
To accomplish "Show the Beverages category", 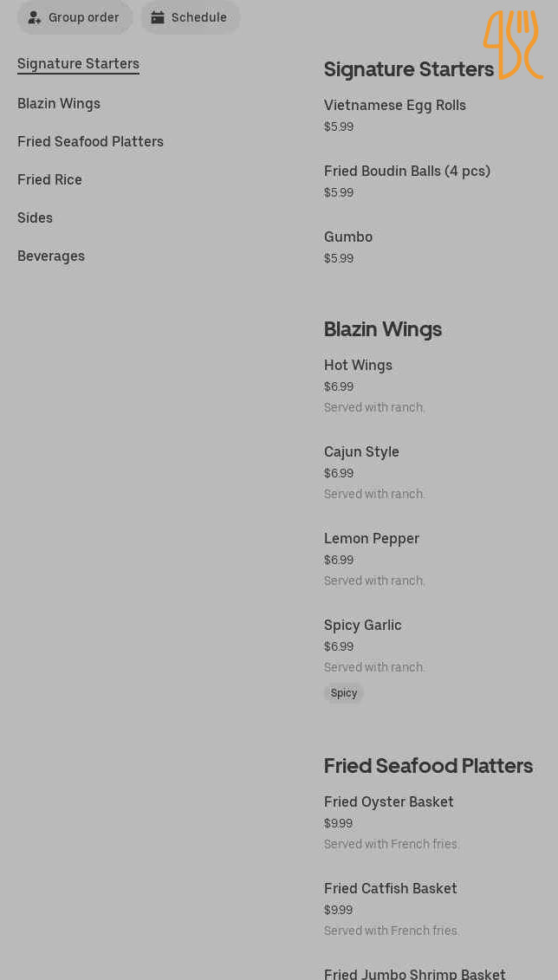I will coord(51,256).
